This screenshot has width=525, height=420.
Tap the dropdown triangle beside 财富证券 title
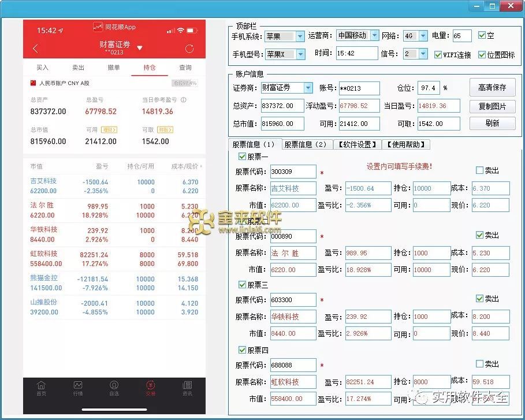pyautogui.click(x=140, y=48)
